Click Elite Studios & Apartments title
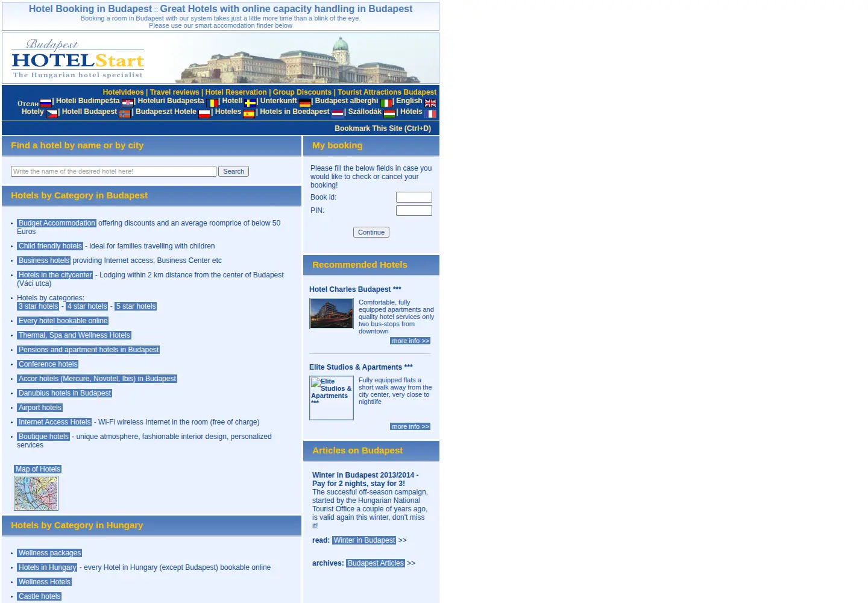 tap(361, 367)
